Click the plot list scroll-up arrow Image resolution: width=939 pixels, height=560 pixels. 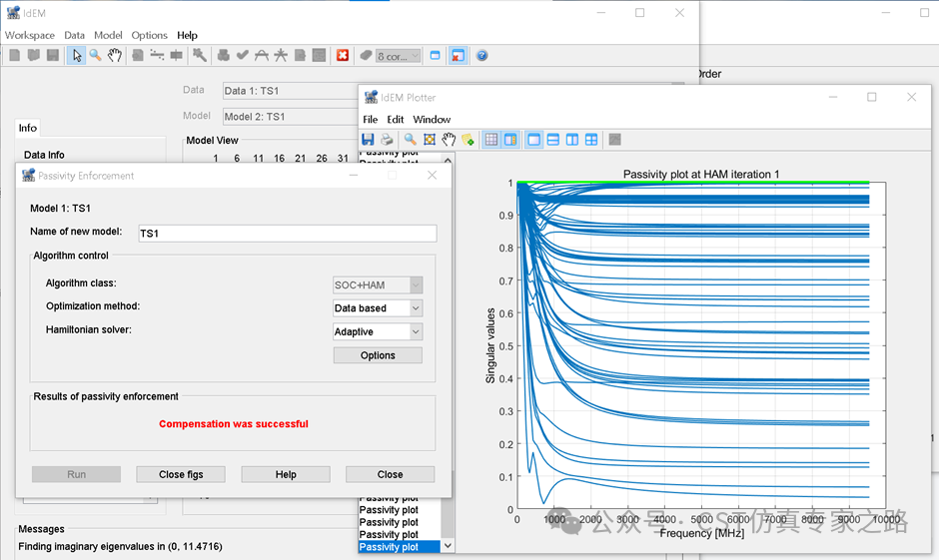tap(448, 160)
